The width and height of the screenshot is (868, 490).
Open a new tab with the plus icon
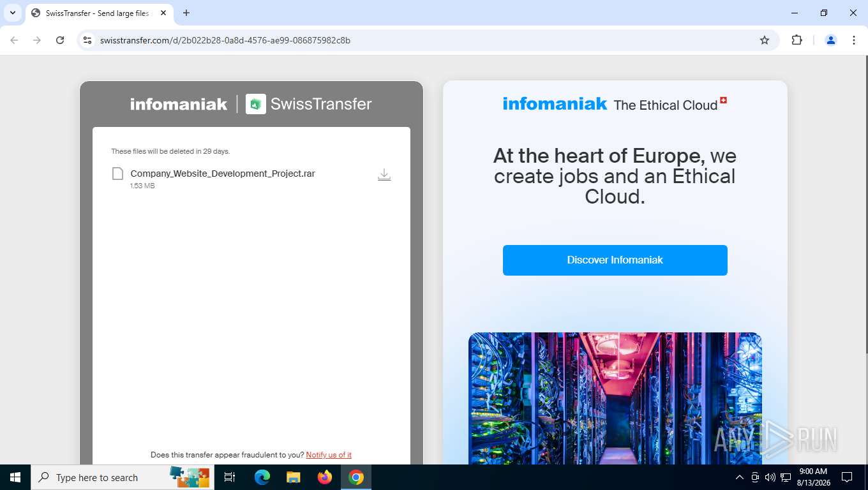pos(186,13)
